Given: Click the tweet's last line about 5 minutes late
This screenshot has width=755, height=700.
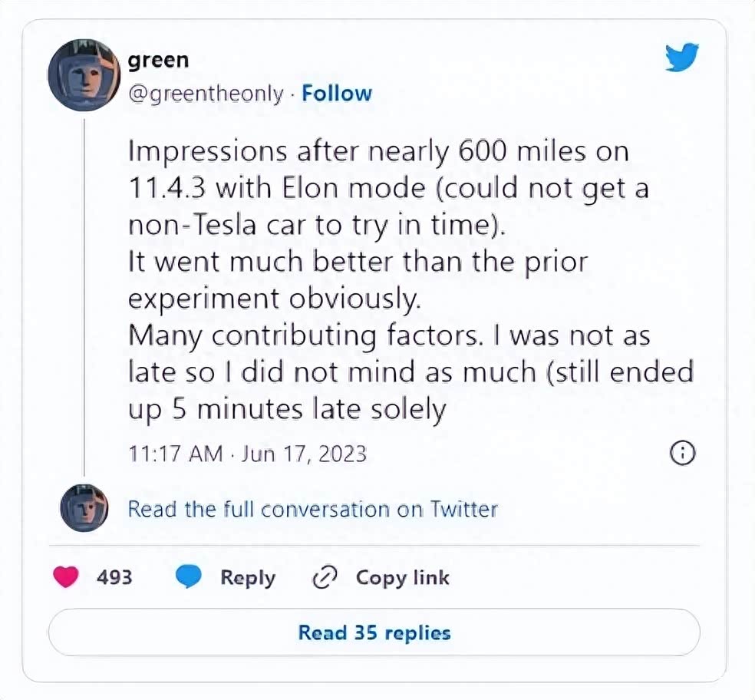Looking at the screenshot, I should pos(286,410).
